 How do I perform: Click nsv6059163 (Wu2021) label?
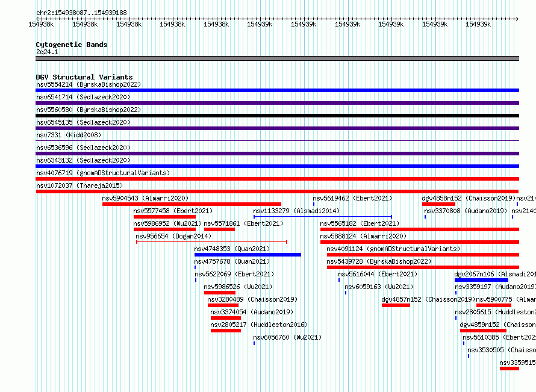point(379,287)
